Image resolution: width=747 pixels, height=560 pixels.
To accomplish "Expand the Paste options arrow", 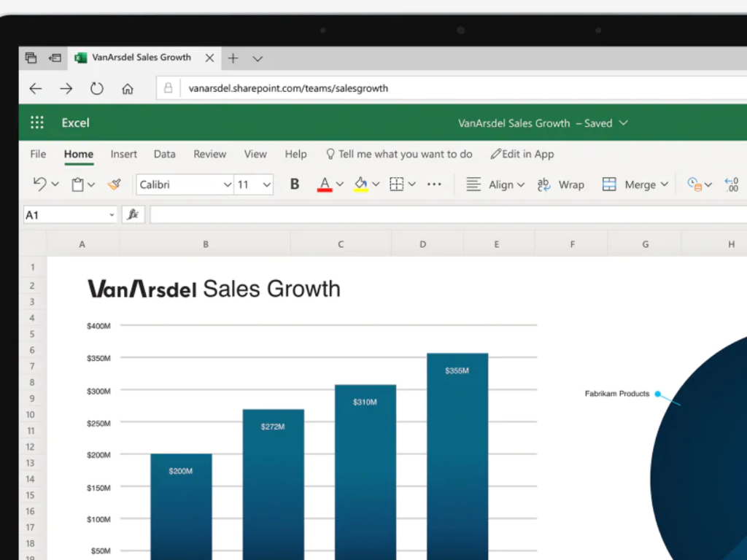I will (91, 184).
